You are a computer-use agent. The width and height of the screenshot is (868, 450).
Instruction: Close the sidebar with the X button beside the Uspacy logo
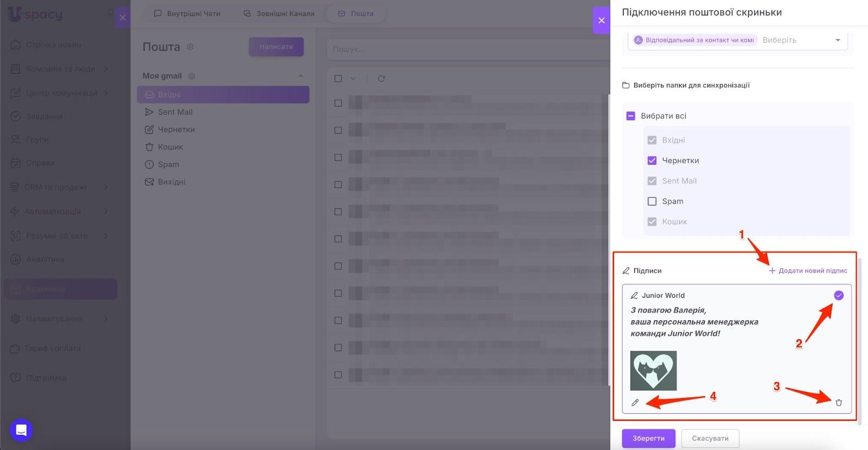point(123,17)
